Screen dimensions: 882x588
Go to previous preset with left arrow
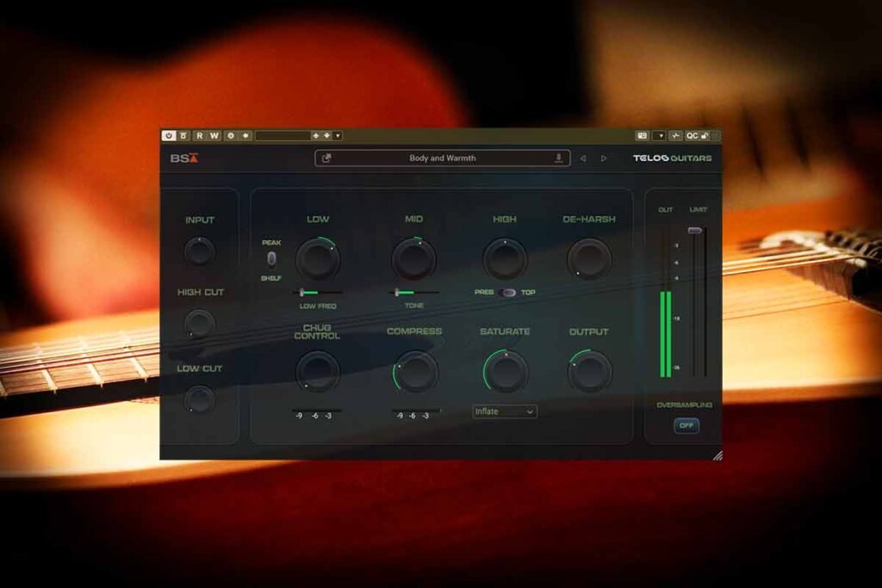583,158
